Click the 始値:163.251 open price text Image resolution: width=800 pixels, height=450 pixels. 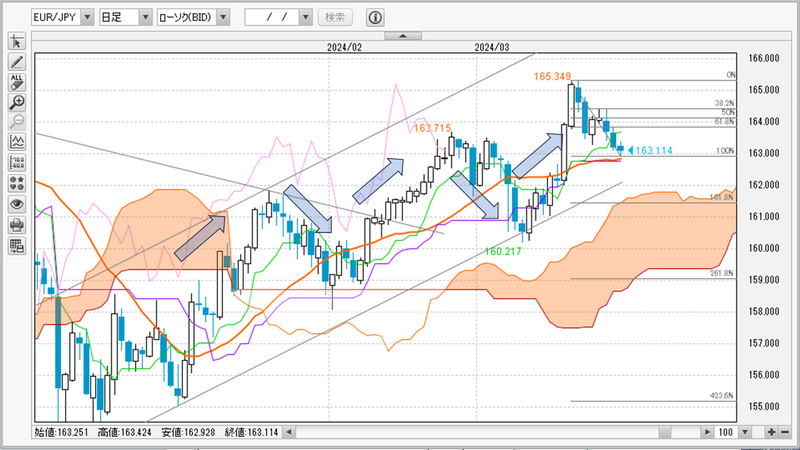[61, 432]
